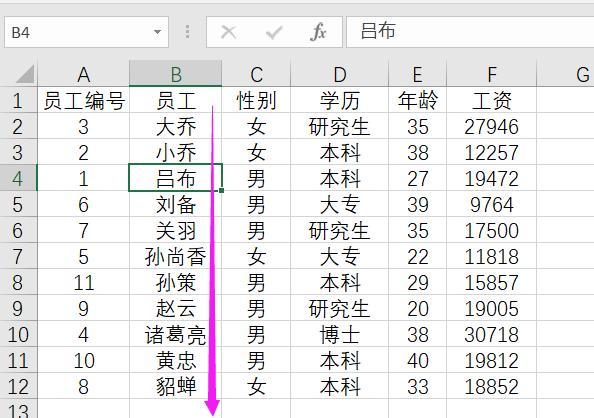Select column A header

(x=83, y=74)
